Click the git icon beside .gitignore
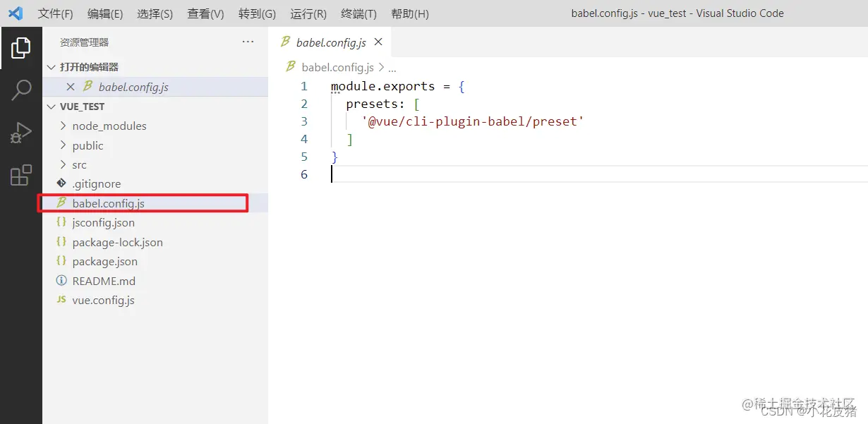868x424 pixels. [x=61, y=183]
